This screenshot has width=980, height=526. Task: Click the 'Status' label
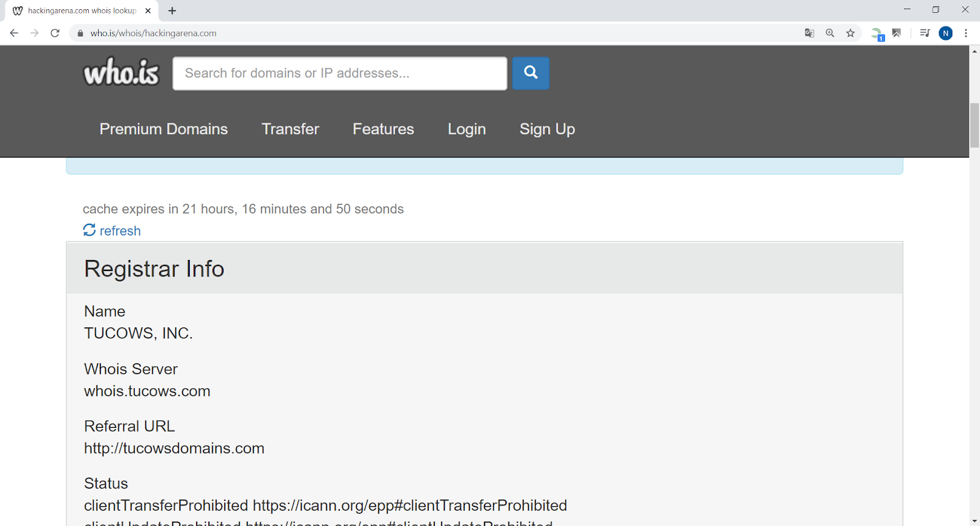pyautogui.click(x=106, y=483)
